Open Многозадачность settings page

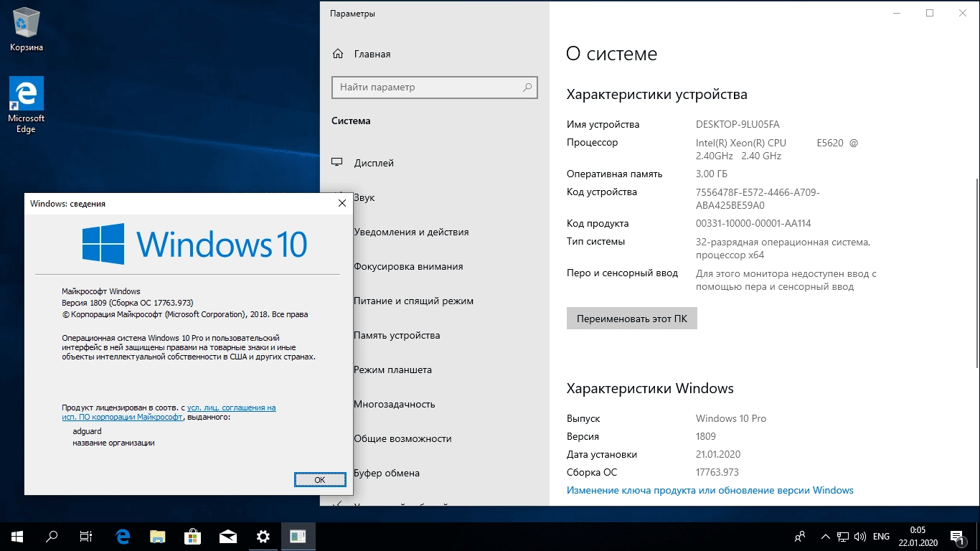tap(395, 404)
